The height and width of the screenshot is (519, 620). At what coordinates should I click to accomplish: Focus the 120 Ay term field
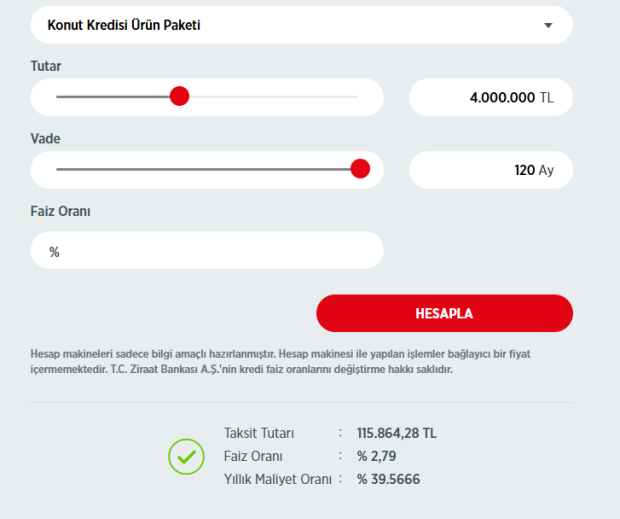[490, 170]
